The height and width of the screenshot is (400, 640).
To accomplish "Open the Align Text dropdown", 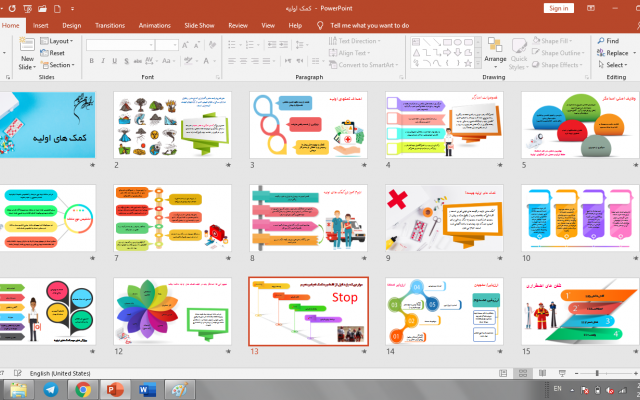I will [349, 53].
